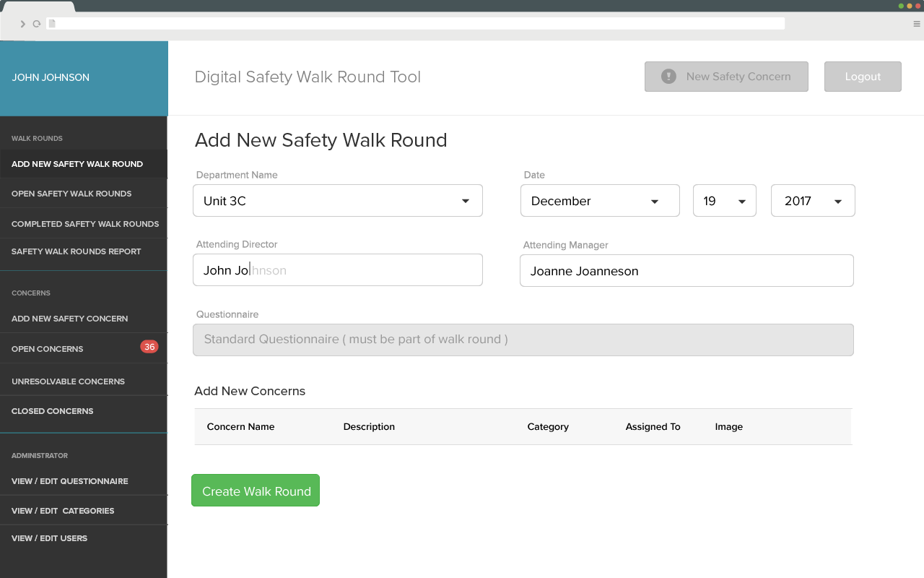The image size is (924, 578).
Task: Click the Logout button
Action: [x=863, y=77]
